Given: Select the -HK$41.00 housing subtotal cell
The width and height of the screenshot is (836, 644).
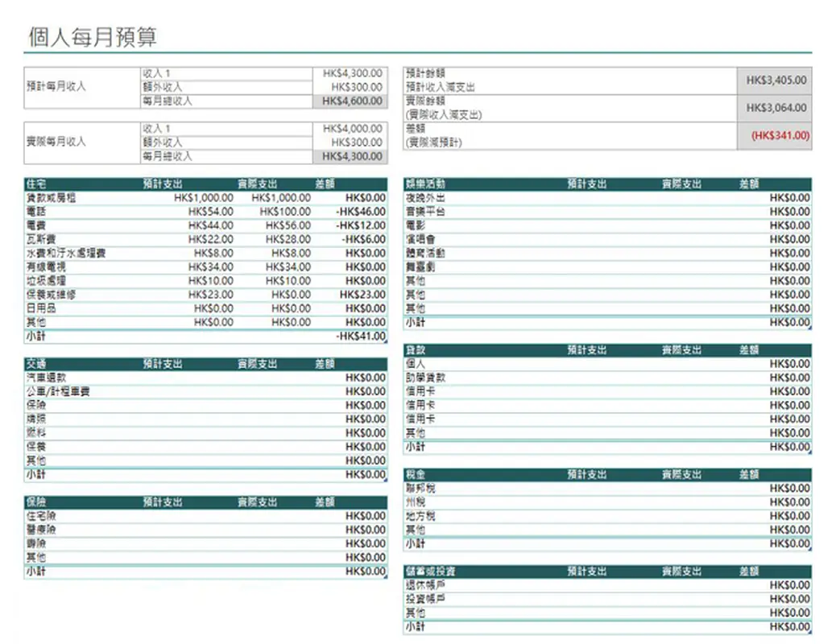Looking at the screenshot, I should click(361, 336).
